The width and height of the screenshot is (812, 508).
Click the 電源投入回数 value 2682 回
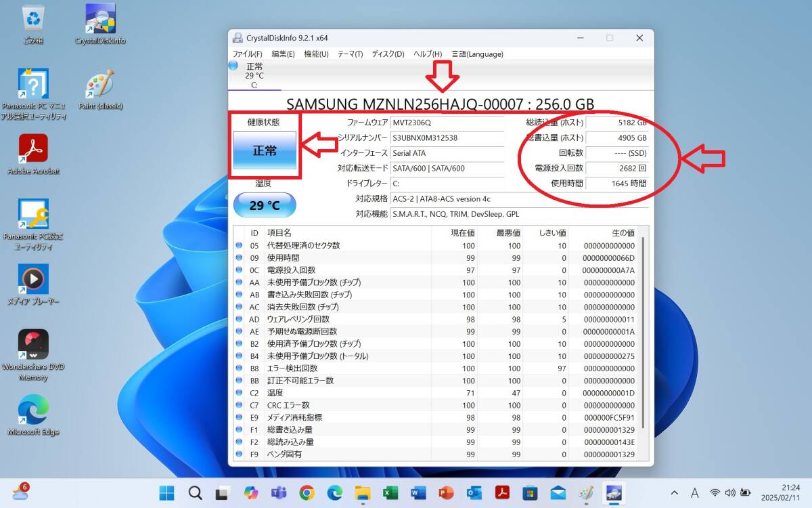[616, 168]
